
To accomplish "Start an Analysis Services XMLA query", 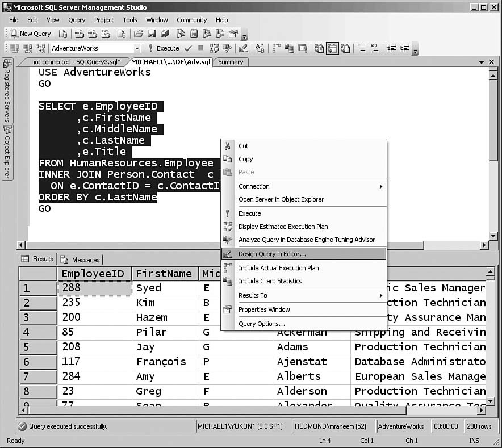I will click(x=106, y=34).
